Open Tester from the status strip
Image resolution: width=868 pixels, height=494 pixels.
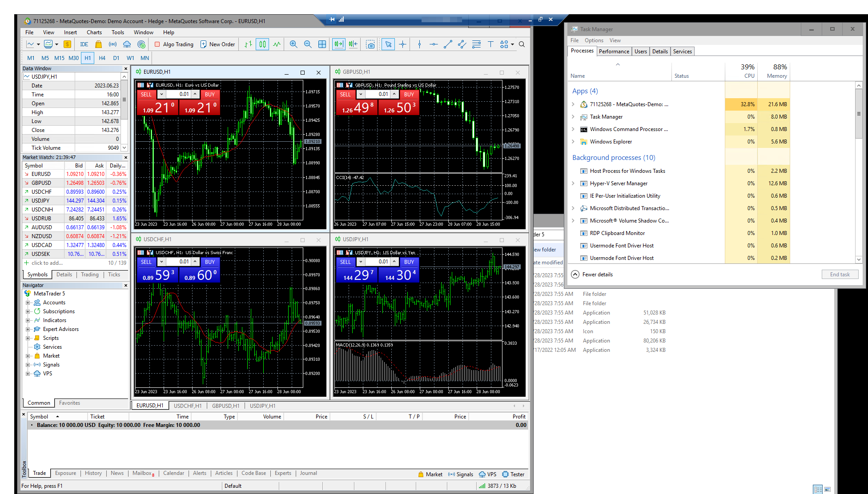point(513,474)
